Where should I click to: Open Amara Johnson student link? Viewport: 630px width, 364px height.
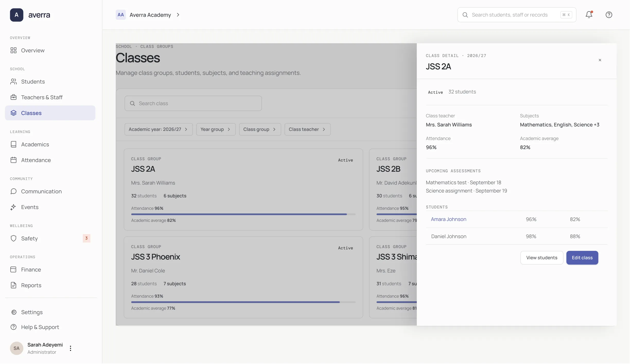coord(448,219)
